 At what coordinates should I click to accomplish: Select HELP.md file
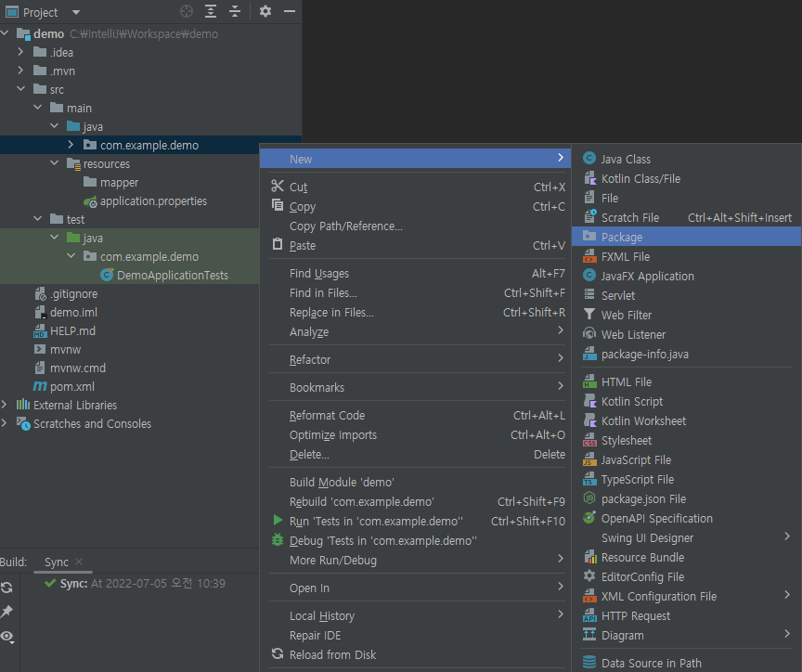[72, 330]
